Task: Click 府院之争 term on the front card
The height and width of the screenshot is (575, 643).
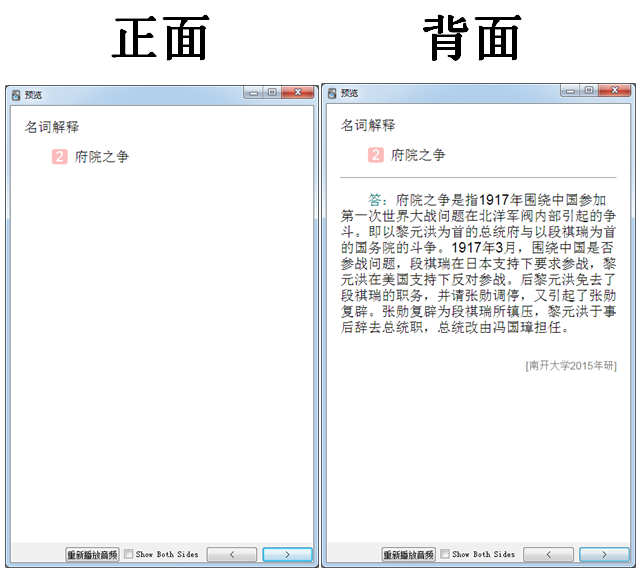Action: pos(102,157)
